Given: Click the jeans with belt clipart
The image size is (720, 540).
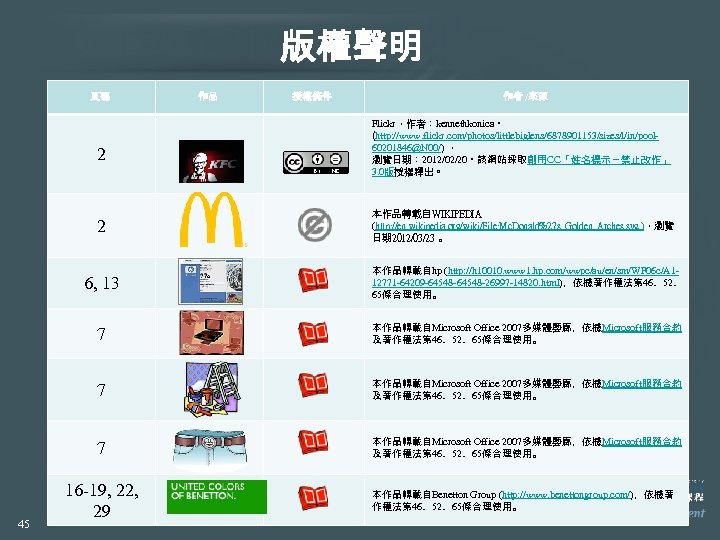Looking at the screenshot, I should tap(210, 449).
